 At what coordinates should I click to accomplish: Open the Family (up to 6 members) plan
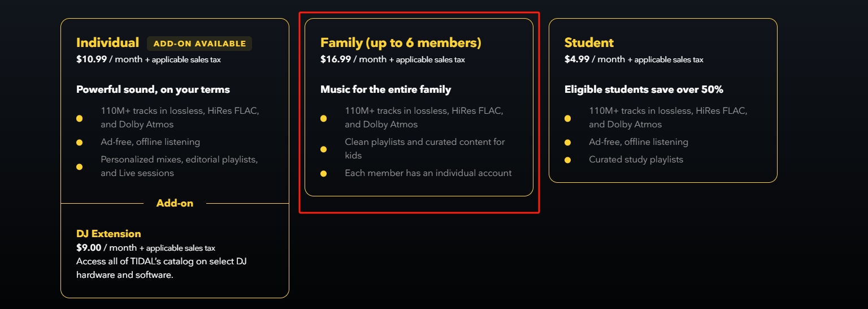click(401, 43)
